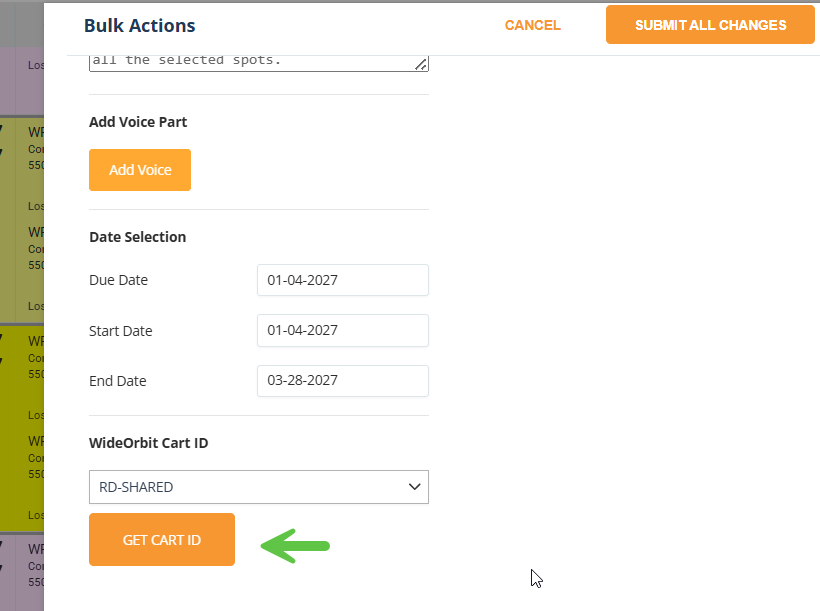The image size is (820, 611).
Task: Click the Start Date label
Action: [120, 331]
